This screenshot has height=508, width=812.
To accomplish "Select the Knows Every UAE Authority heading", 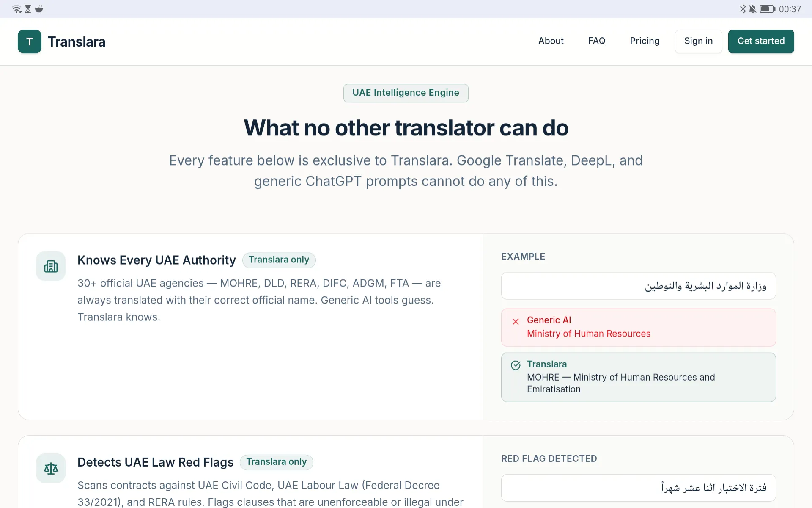I will (156, 260).
